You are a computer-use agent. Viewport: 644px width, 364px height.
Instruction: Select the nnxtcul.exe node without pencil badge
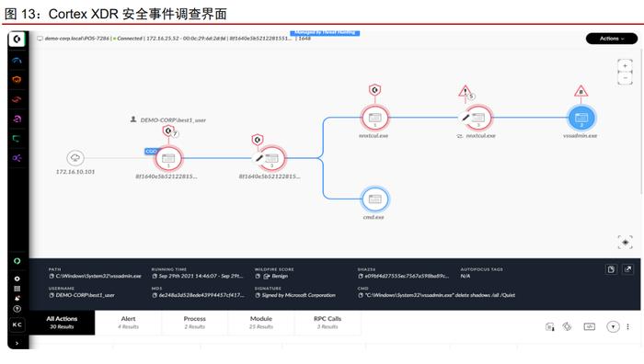click(374, 118)
